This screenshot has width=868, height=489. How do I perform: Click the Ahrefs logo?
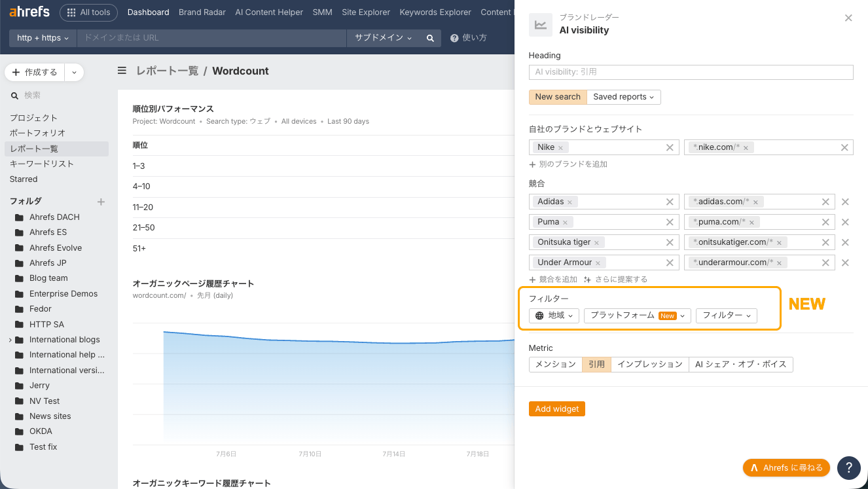pos(29,12)
